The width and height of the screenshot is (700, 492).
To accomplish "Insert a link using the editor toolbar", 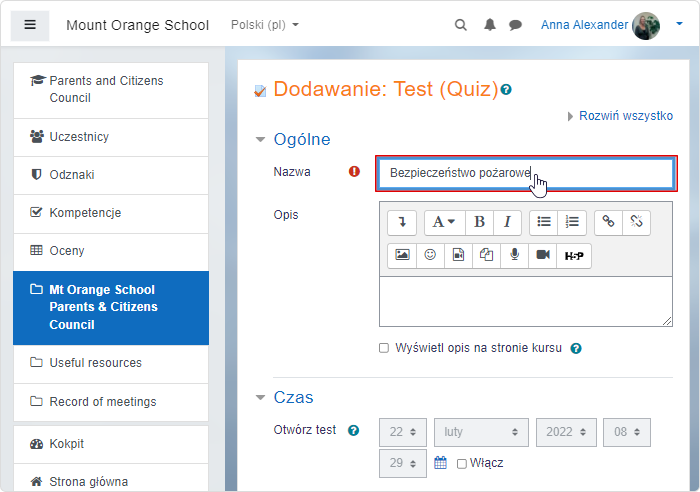I will [608, 222].
